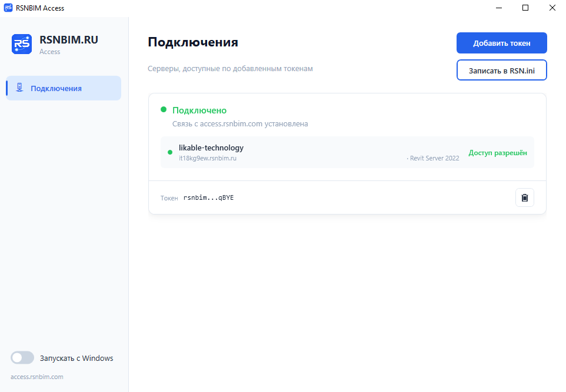Click RSNBIM Access title bar app icon
Image resolution: width=566 pixels, height=392 pixels.
point(8,8)
